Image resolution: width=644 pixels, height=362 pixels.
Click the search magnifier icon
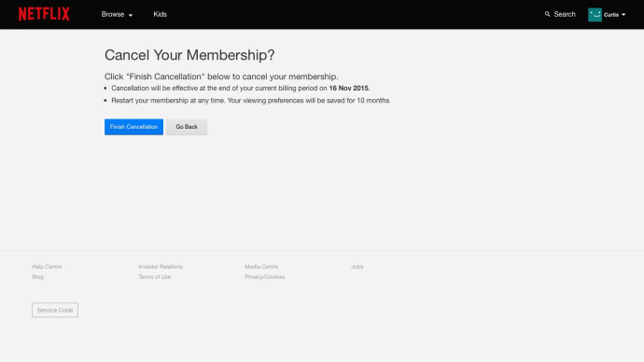click(547, 14)
